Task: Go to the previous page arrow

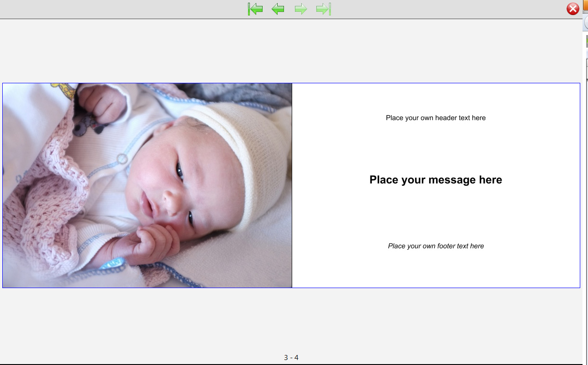Action: tap(278, 9)
